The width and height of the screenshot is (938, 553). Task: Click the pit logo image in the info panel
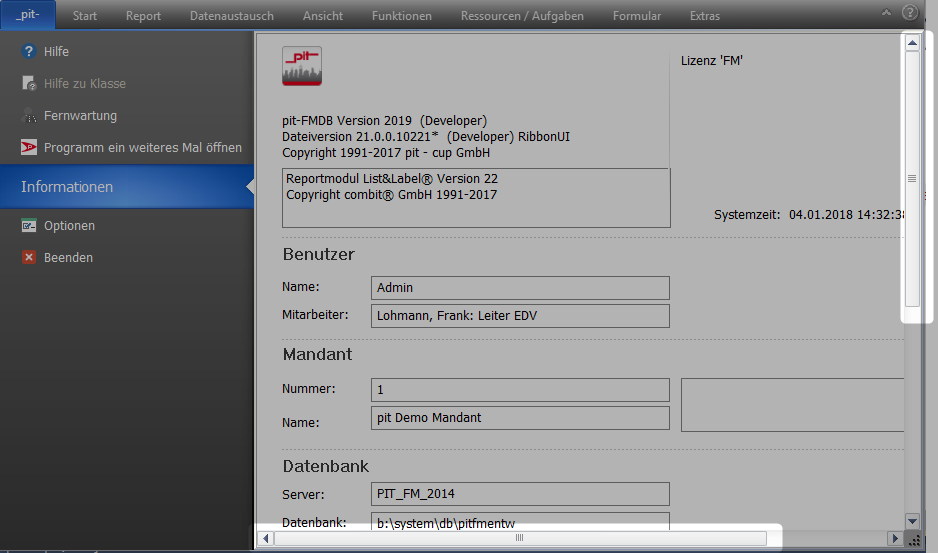tap(302, 66)
